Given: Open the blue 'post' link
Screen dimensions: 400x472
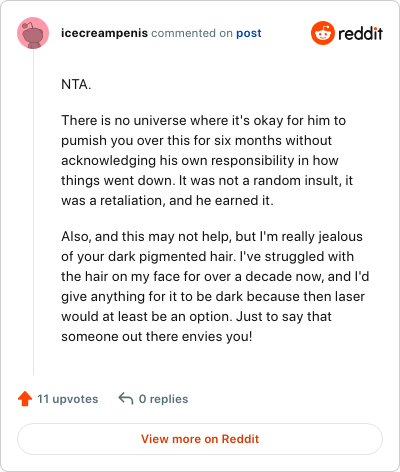Looking at the screenshot, I should [249, 33].
